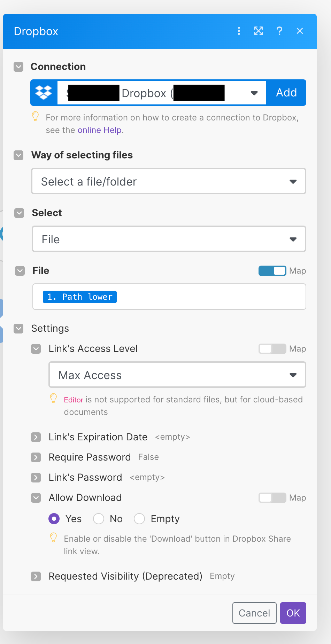331x644 pixels.
Task: Turn off the File Map toggle
Action: [272, 271]
